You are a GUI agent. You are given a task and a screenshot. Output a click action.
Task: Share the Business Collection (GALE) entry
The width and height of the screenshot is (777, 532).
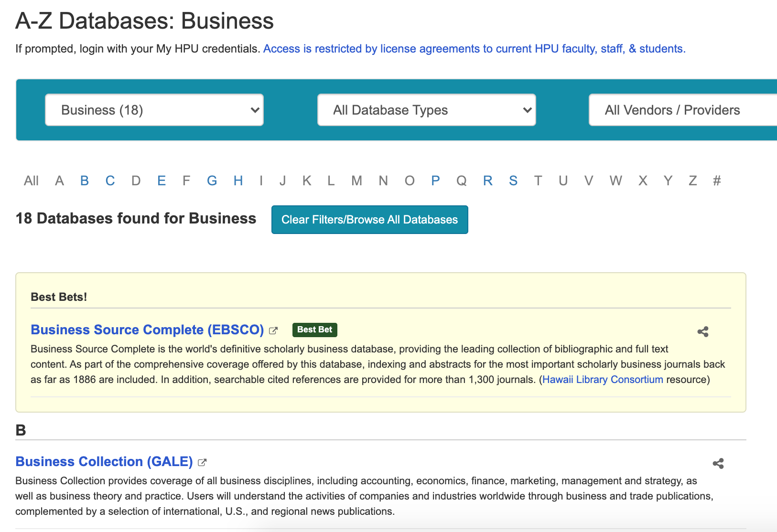[718, 463]
